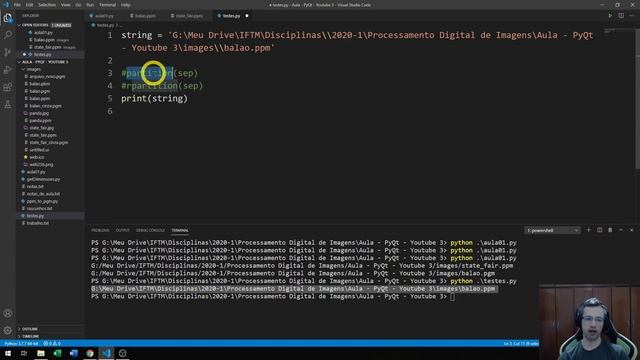Open notas_de_aula.txt in explorer tree
Image resolution: width=640 pixels, height=360 pixels.
point(43,194)
